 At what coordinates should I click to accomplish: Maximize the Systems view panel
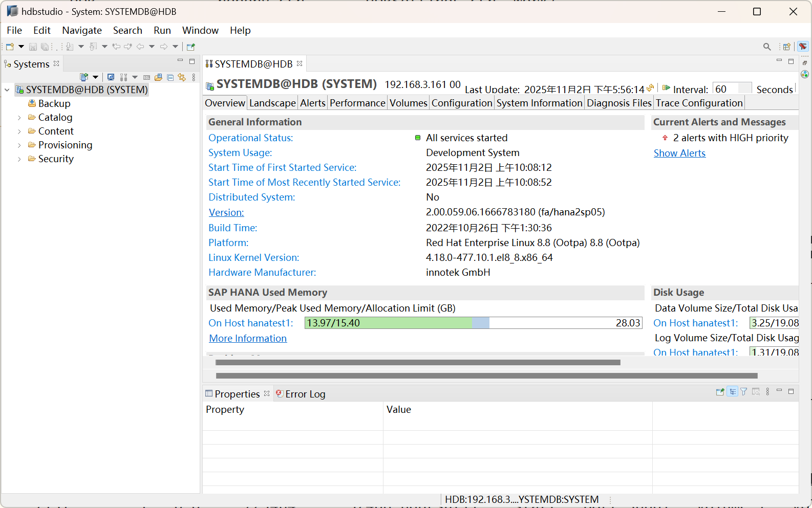pos(192,61)
